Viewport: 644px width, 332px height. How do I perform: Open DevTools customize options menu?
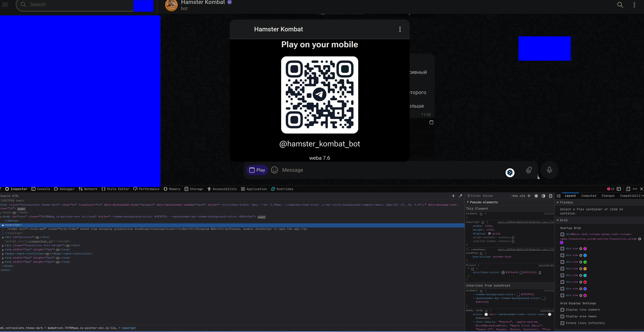(635, 189)
